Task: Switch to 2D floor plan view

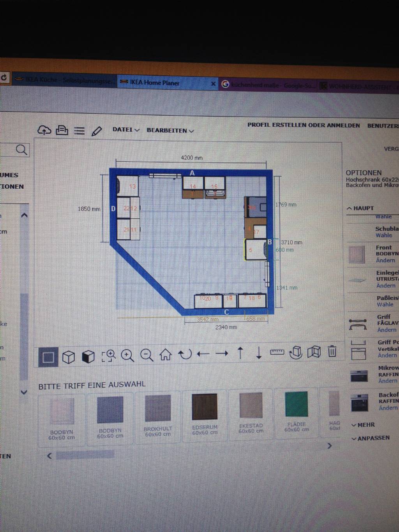Action: click(x=48, y=357)
